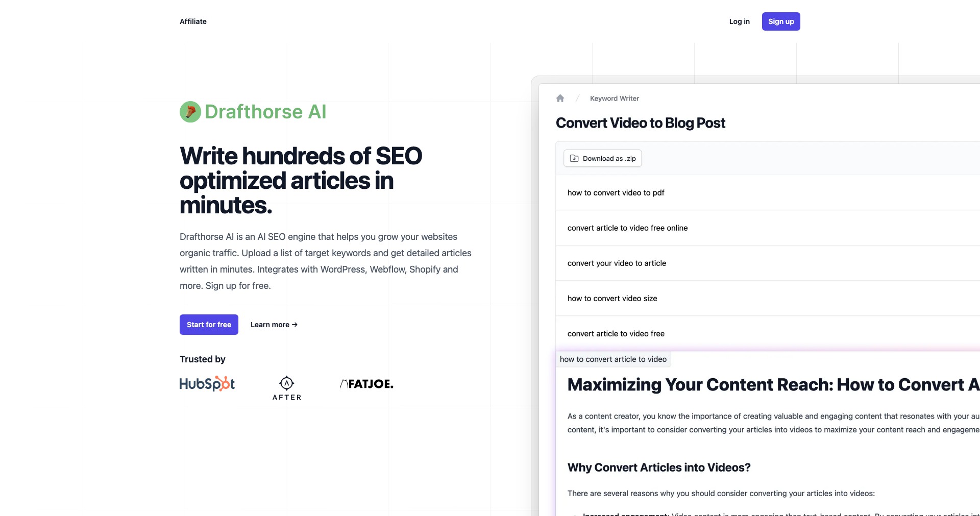
Task: Click the Start for free button
Action: (209, 325)
